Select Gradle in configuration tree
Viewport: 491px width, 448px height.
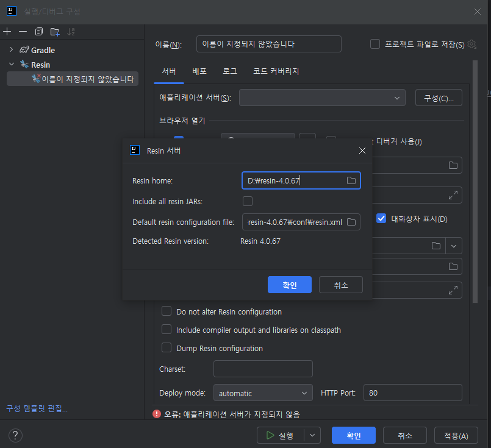[43, 50]
